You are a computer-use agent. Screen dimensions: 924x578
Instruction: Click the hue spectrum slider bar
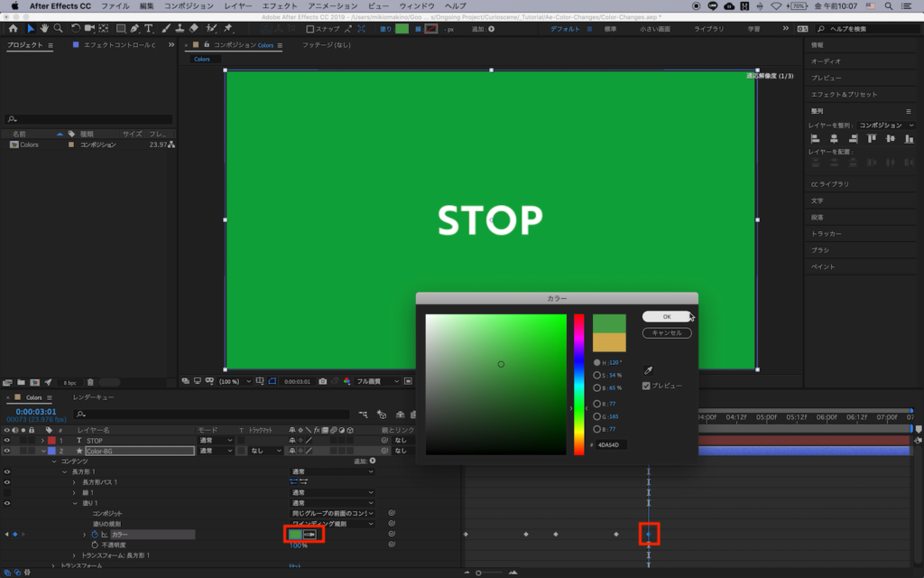click(x=578, y=384)
